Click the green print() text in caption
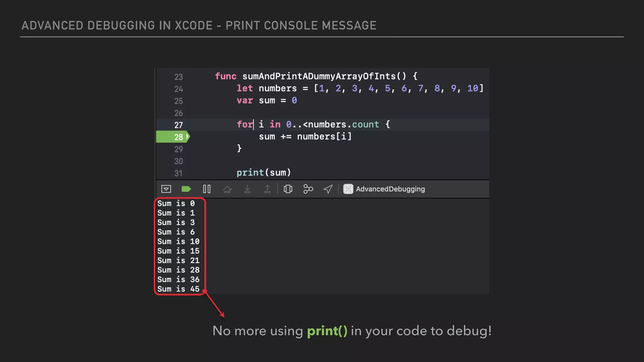 point(327,331)
